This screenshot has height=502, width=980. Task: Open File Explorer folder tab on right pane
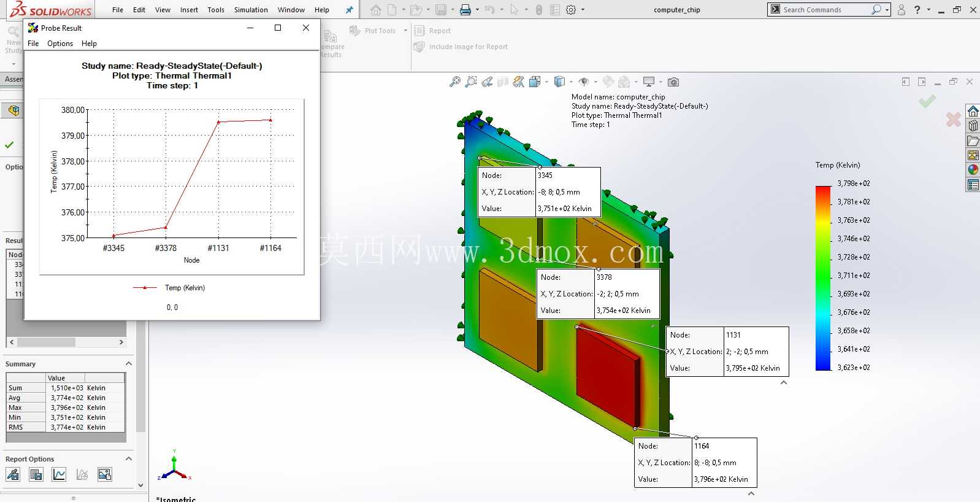(x=973, y=141)
